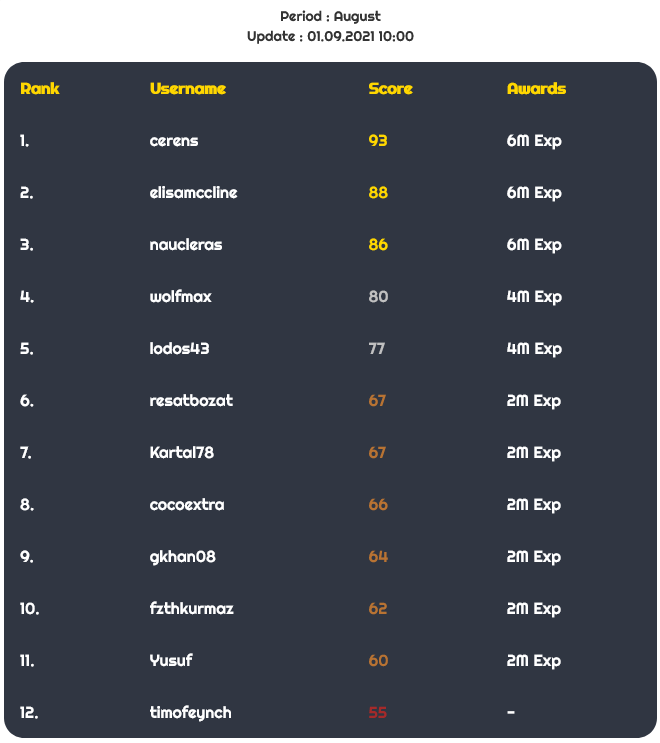Click the red score 55
660x743 pixels.
(378, 713)
